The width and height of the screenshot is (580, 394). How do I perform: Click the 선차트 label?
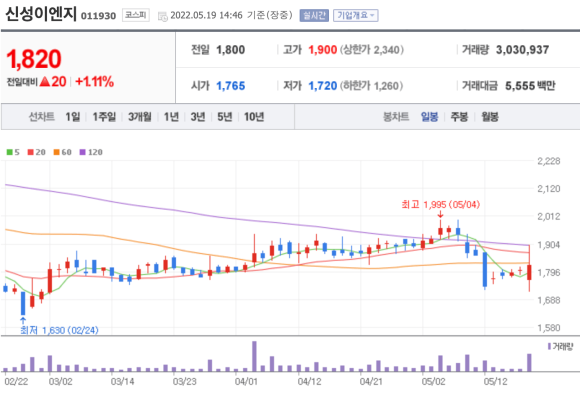coord(41,117)
